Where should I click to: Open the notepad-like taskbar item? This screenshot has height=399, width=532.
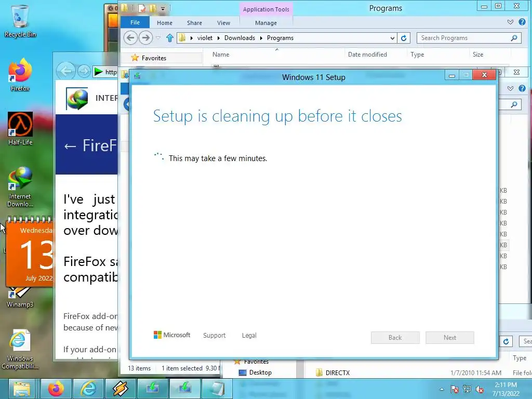click(x=217, y=389)
